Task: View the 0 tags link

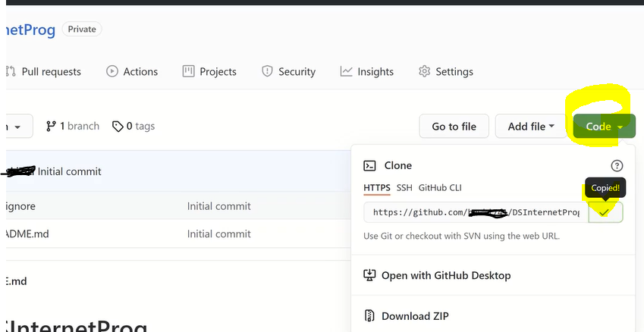Action: pyautogui.click(x=134, y=126)
